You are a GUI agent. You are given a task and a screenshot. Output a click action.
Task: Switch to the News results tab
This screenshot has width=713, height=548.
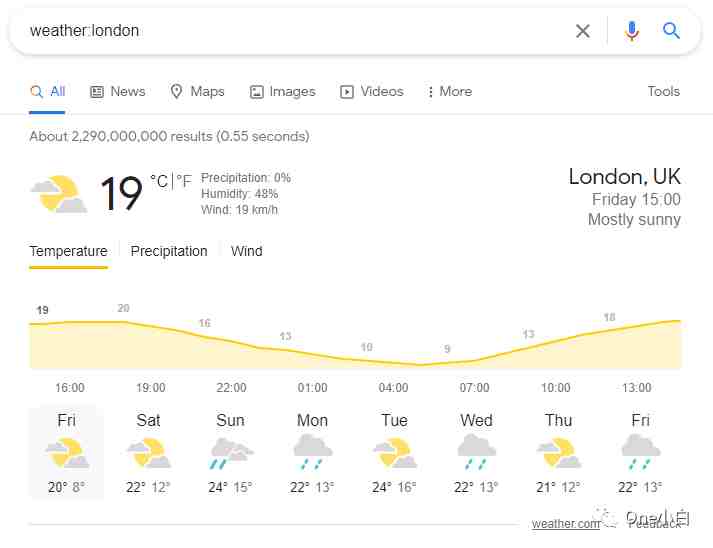(x=117, y=91)
